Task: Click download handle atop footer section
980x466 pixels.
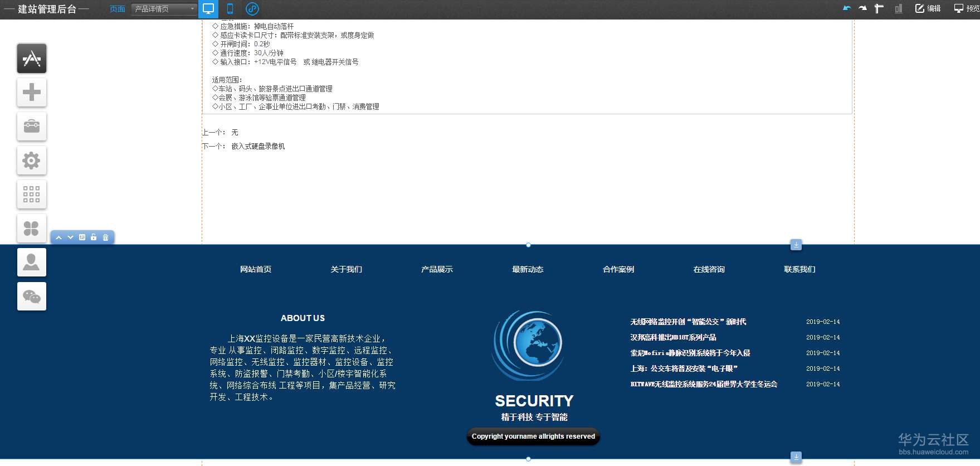Action: point(796,245)
